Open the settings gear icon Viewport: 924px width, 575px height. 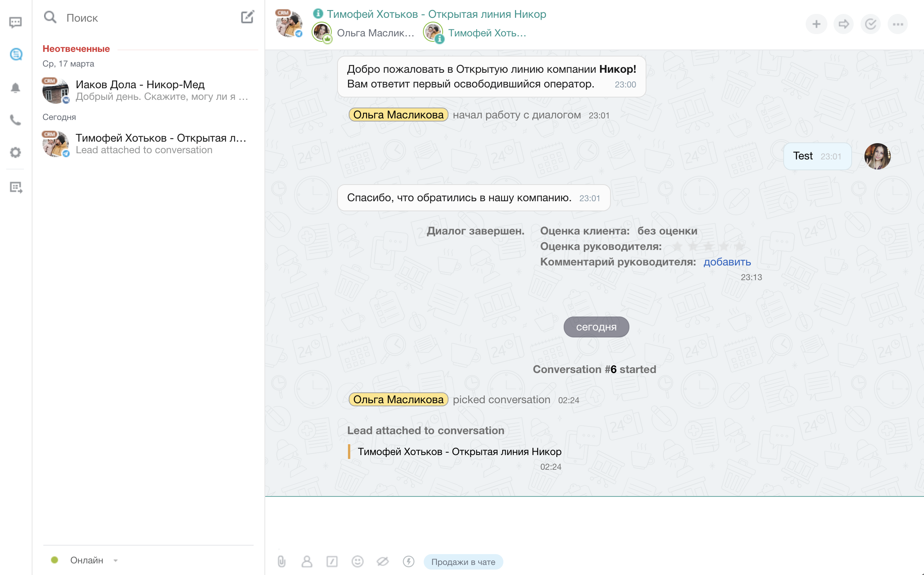15,152
